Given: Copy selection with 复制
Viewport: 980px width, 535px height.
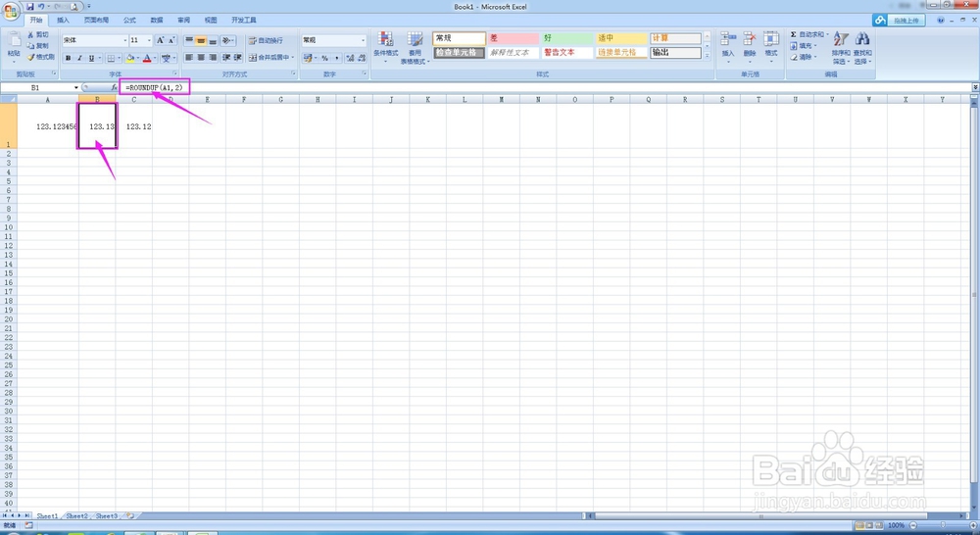Looking at the screenshot, I should 37,46.
